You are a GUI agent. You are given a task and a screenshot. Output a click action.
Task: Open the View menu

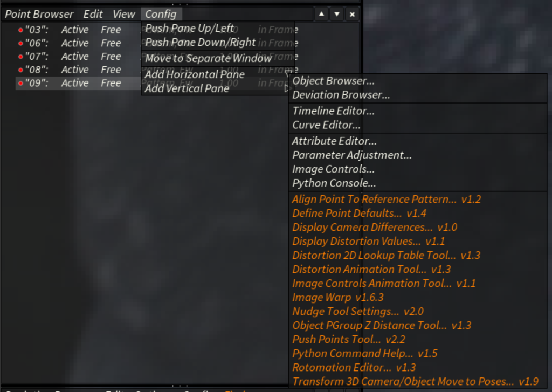click(123, 14)
